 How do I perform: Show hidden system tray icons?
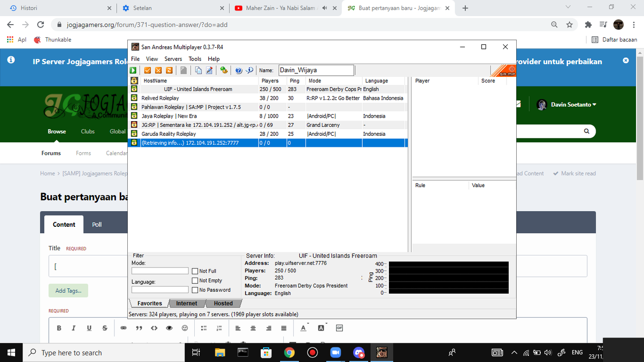(x=514, y=352)
